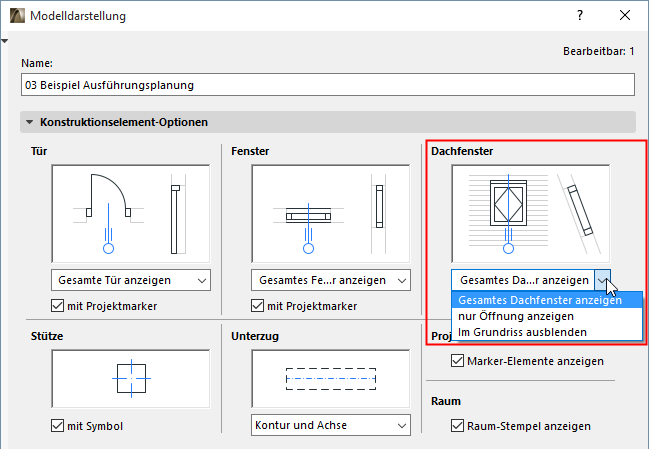Screen dimensions: 649x449
Task: Uncheck "Raum-Stempel anzeigen"
Action: click(x=458, y=426)
